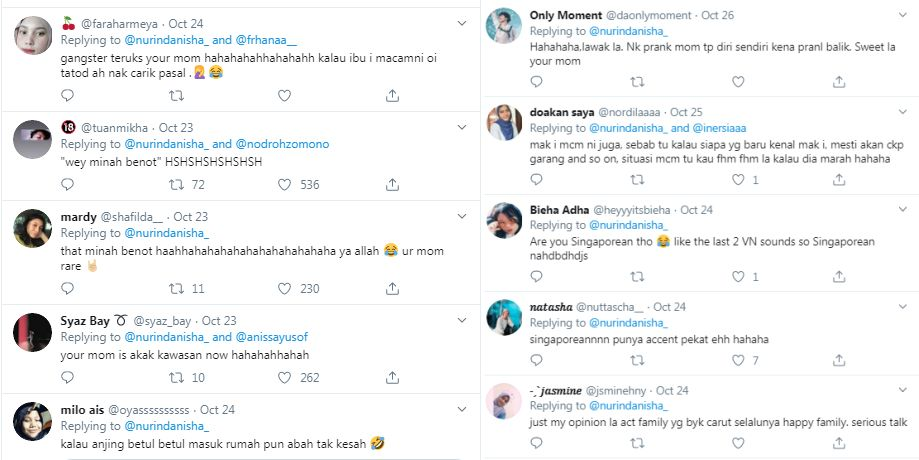
Task: Reply to Syaz Bay's tweet
Action: click(67, 377)
